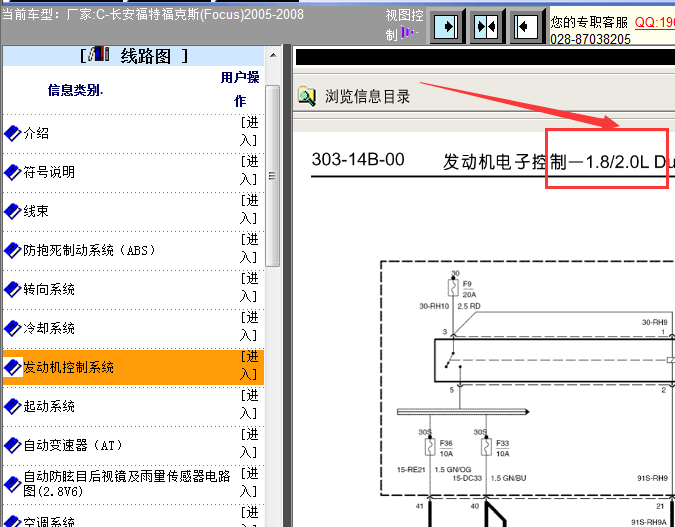
Task: Open the 起动系统 [进入] link
Action: point(249,404)
